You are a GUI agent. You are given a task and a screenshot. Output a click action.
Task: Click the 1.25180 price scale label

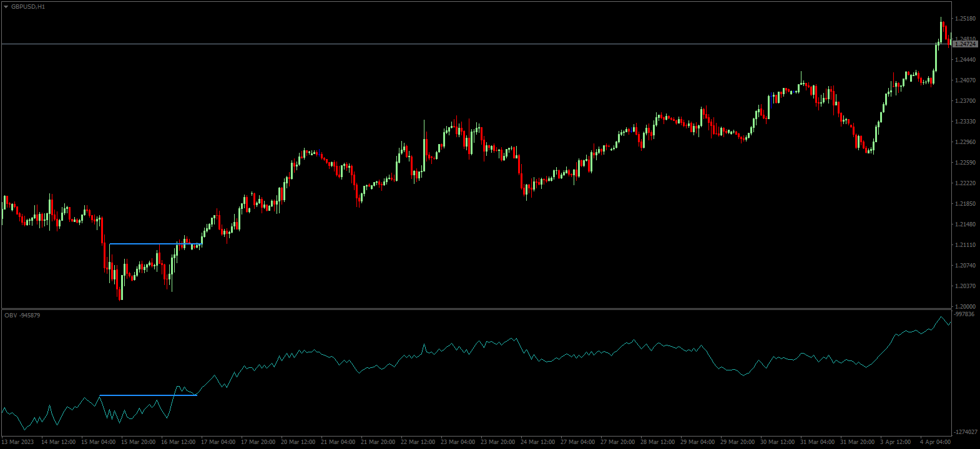pos(965,19)
